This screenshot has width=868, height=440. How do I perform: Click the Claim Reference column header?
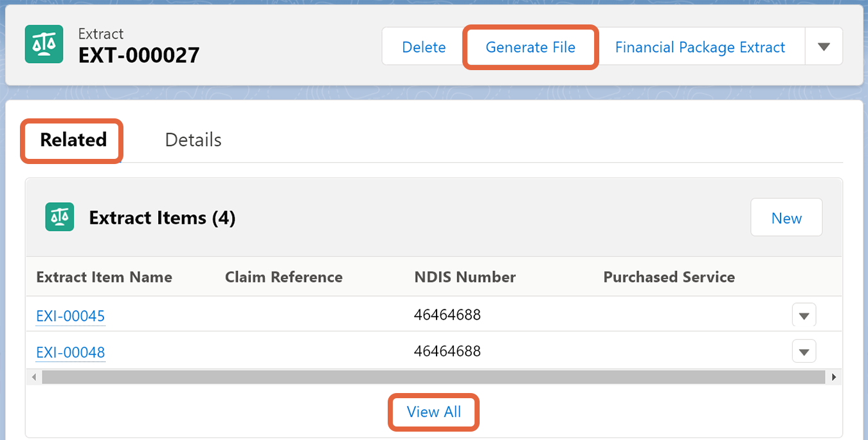284,277
